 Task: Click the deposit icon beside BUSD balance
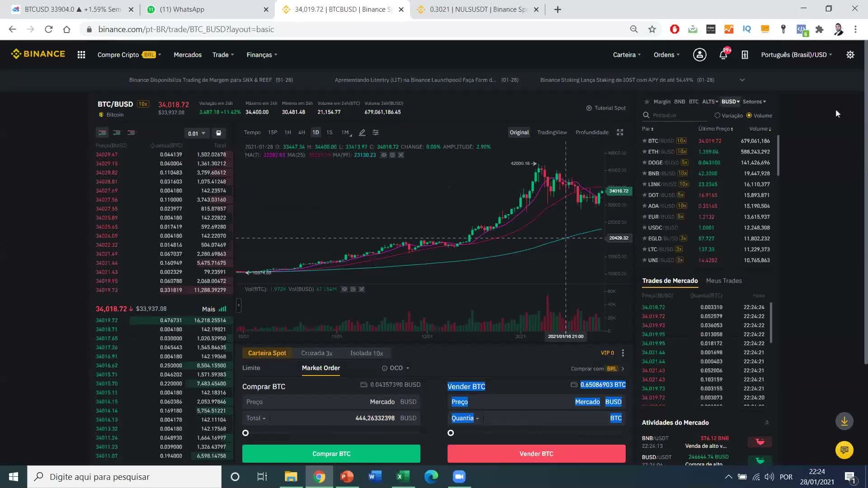(x=363, y=385)
